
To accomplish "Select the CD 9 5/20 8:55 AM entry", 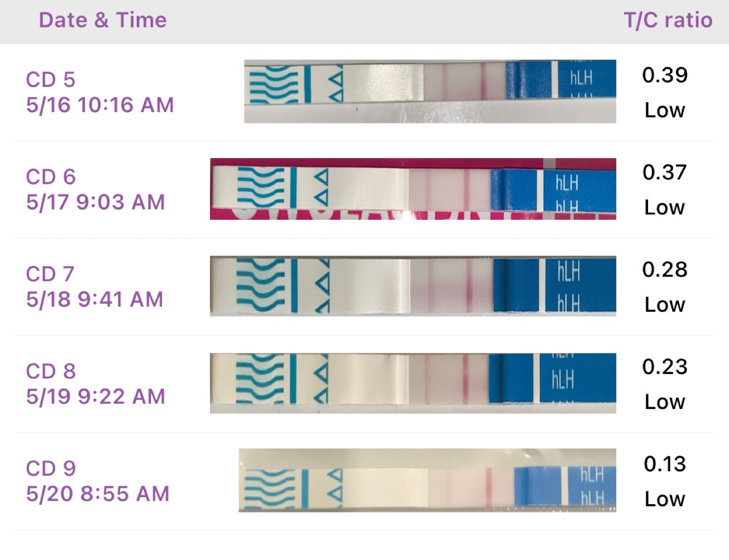I will 97,481.
